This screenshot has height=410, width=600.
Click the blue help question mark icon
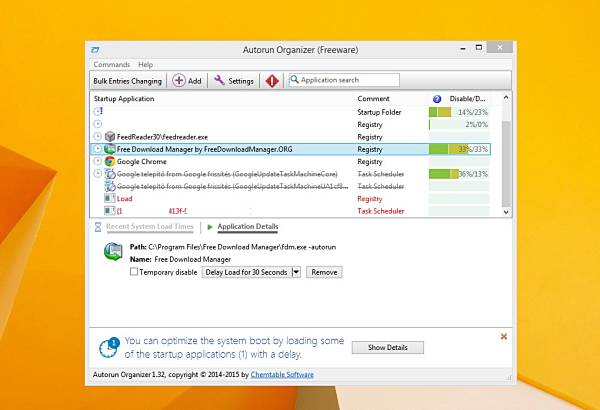pos(437,99)
